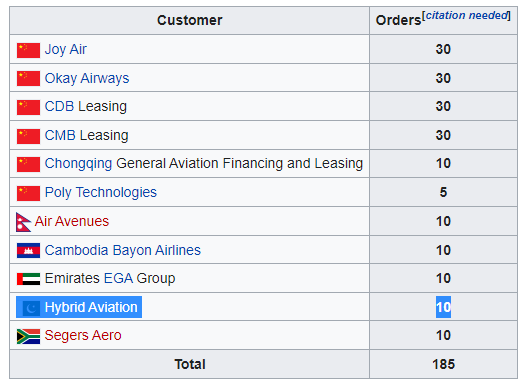Image resolution: width=528 pixels, height=389 pixels.
Task: Follow the CDB Leasing link
Action: tap(59, 106)
